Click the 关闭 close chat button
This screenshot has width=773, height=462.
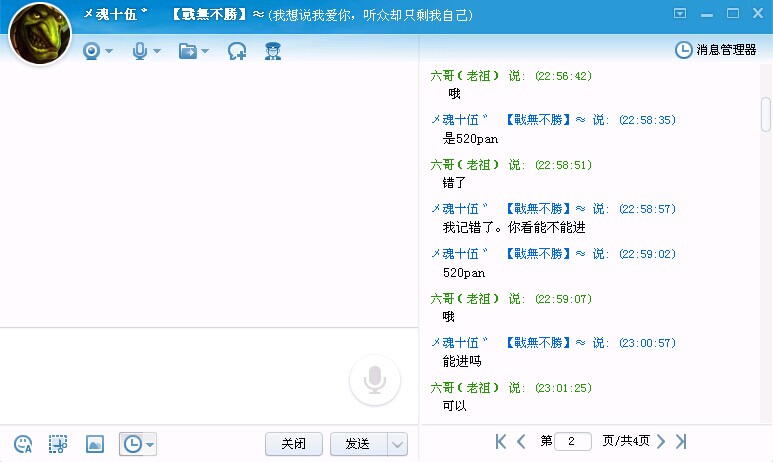pos(293,444)
